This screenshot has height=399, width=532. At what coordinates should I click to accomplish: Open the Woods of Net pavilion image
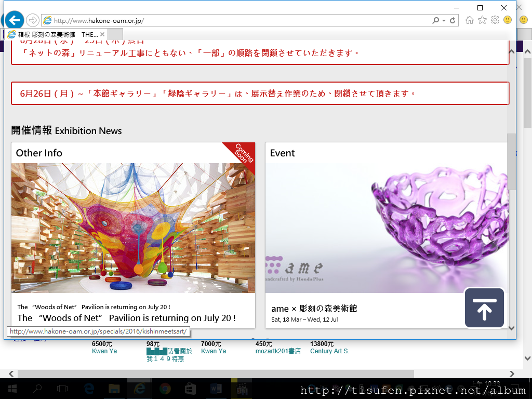133,228
